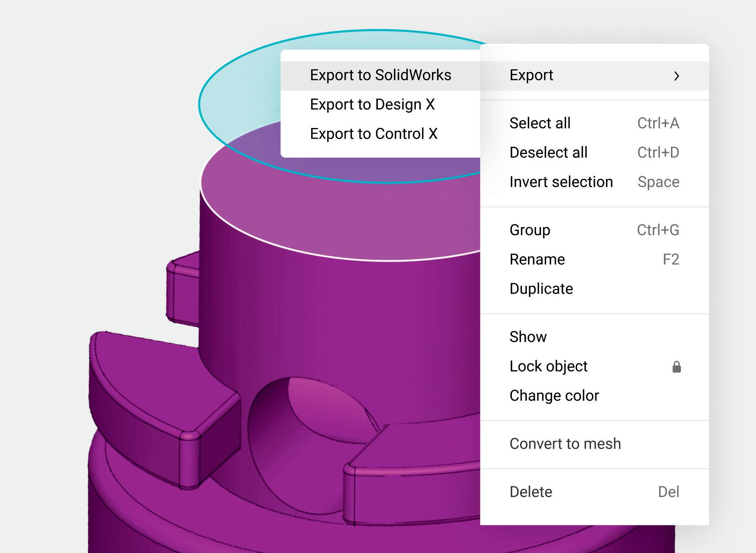Click Export to SolidWorks submenu item
Image resolution: width=756 pixels, height=553 pixels.
pyautogui.click(x=380, y=75)
